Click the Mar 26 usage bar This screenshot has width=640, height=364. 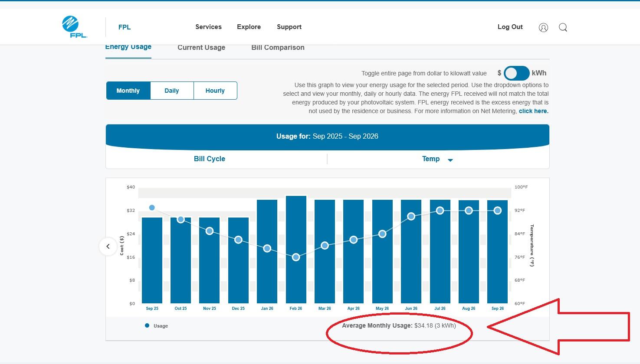pyautogui.click(x=325, y=251)
